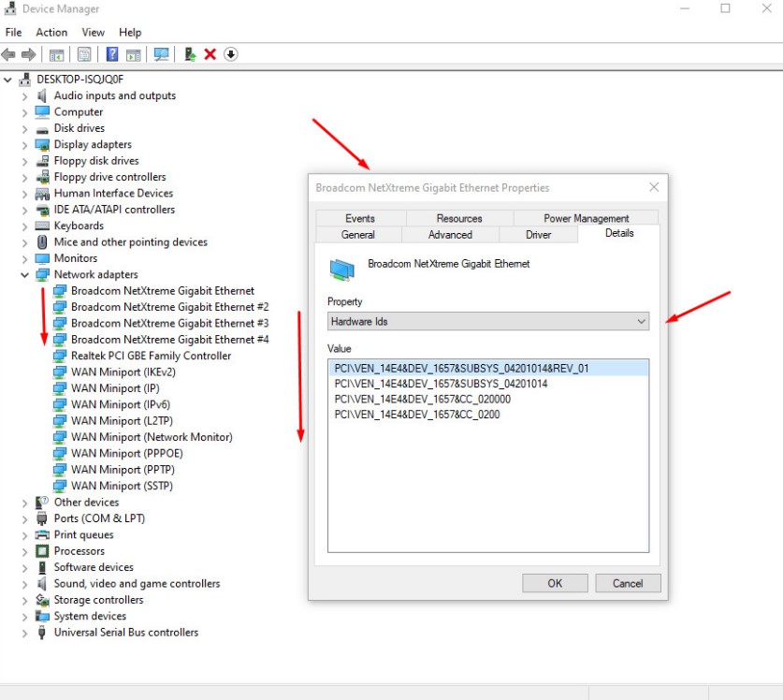Select the hardware ID ending in CC_0200

pos(417,415)
